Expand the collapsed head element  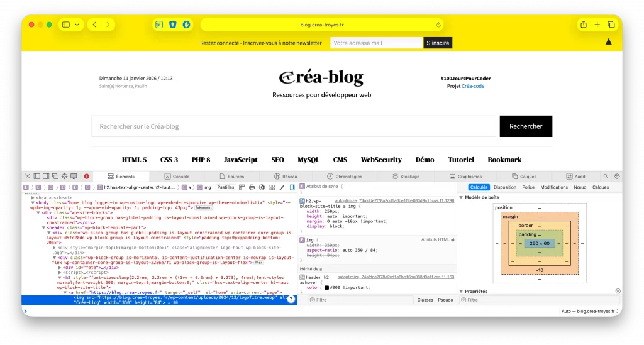[x=33, y=198]
